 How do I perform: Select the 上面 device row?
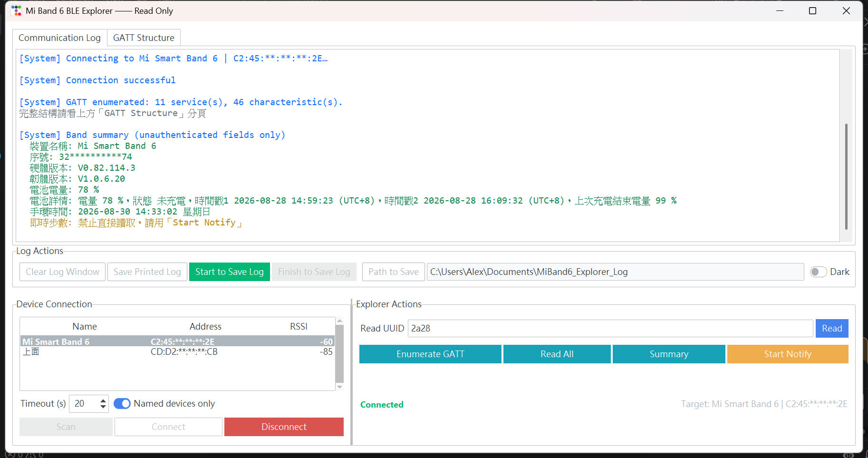[178, 352]
